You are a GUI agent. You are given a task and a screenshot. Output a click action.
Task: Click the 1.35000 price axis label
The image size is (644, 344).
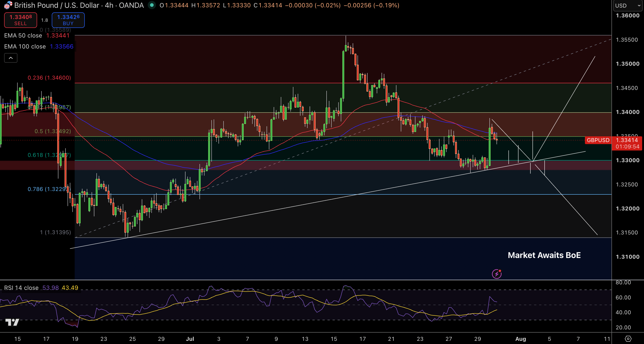coord(628,64)
